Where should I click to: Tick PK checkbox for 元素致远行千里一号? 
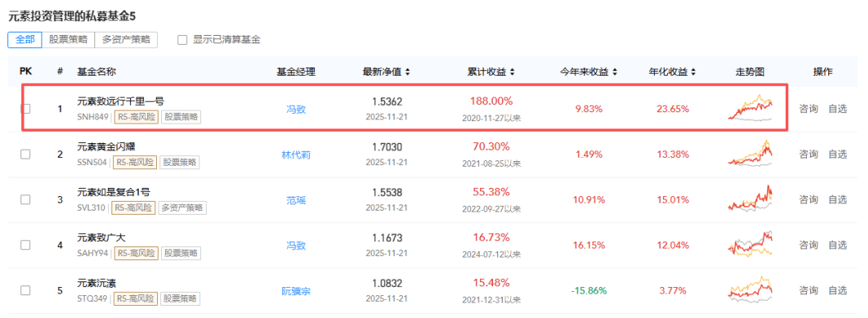coord(25,109)
